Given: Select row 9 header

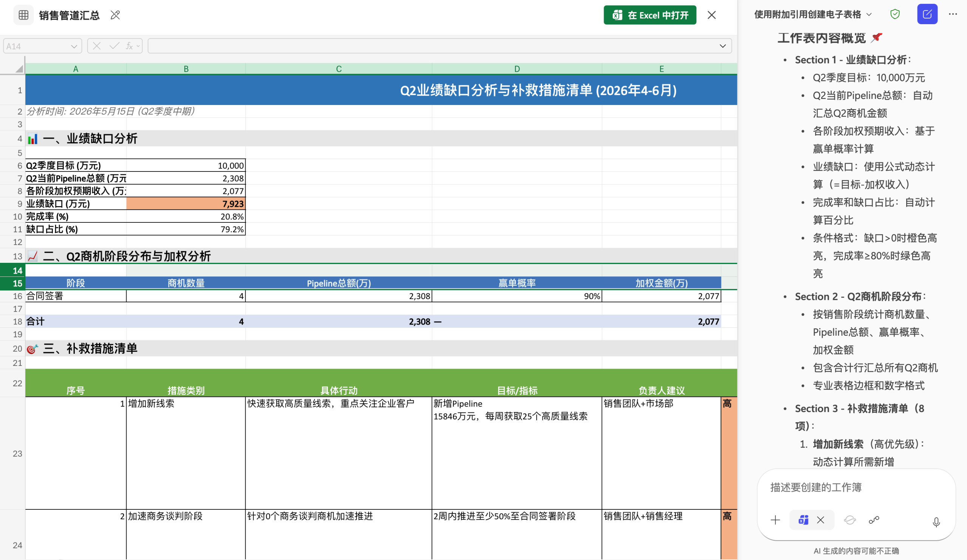Looking at the screenshot, I should click(13, 204).
